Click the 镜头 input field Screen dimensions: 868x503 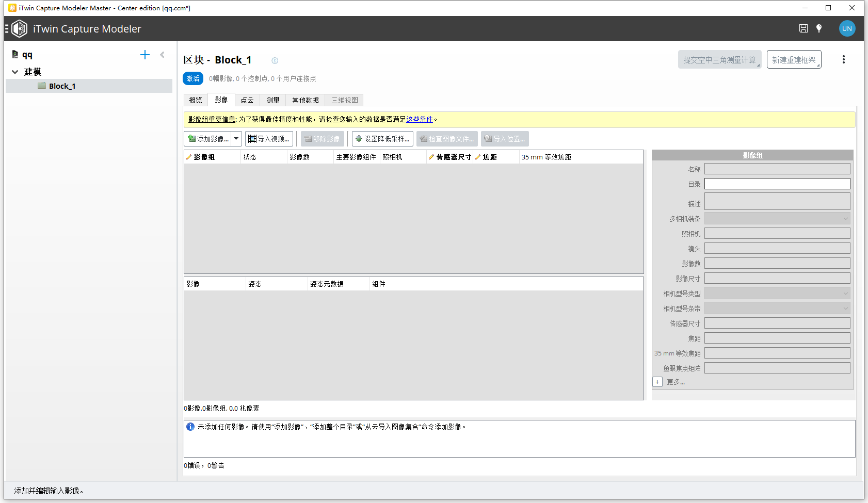click(x=777, y=248)
